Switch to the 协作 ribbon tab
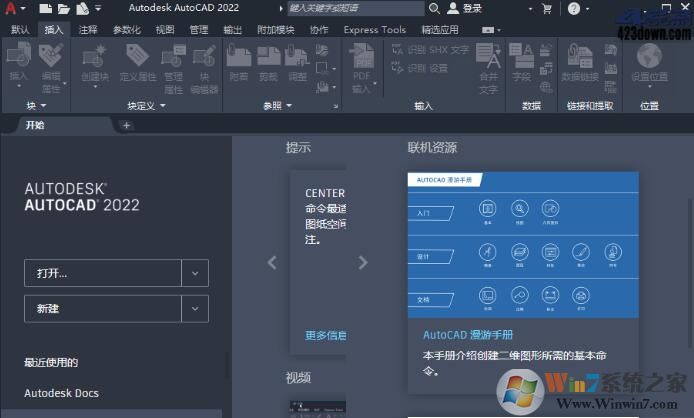Screen dimensions: 694x418 [319, 30]
